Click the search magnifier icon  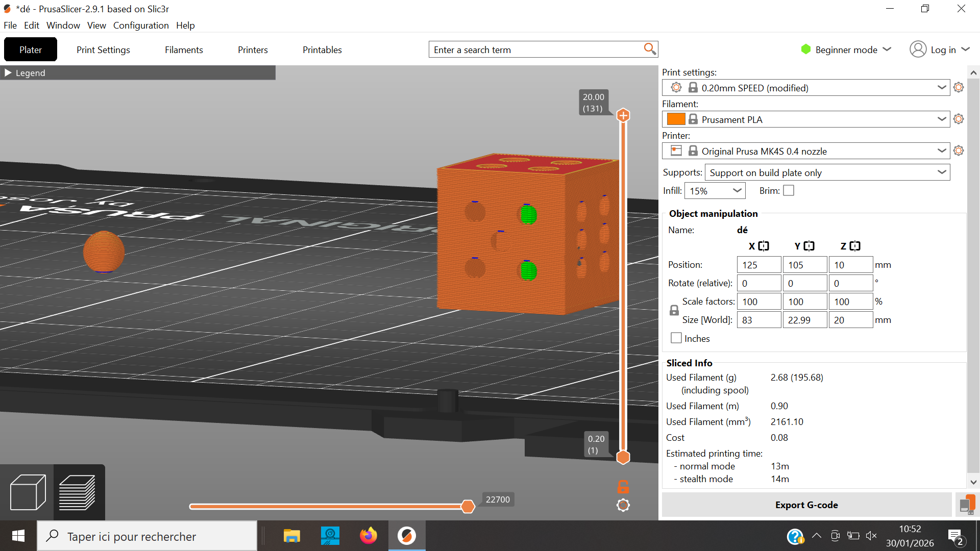click(x=649, y=49)
